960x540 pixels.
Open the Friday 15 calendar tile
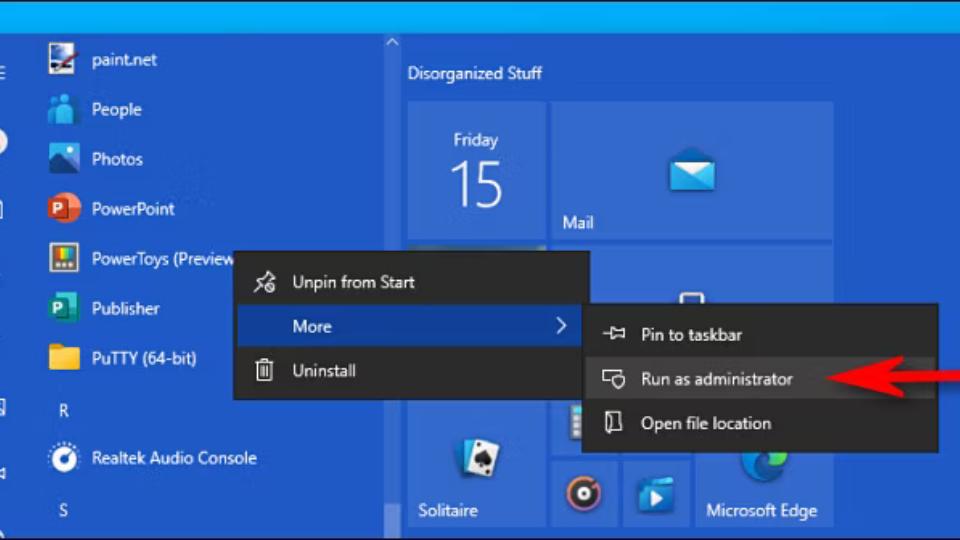[x=476, y=171]
